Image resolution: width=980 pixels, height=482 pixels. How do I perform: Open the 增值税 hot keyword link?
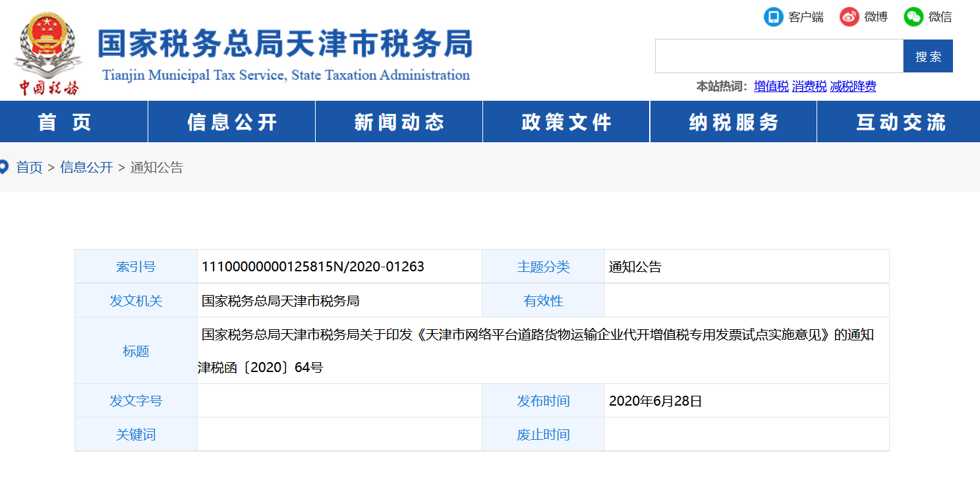771,87
